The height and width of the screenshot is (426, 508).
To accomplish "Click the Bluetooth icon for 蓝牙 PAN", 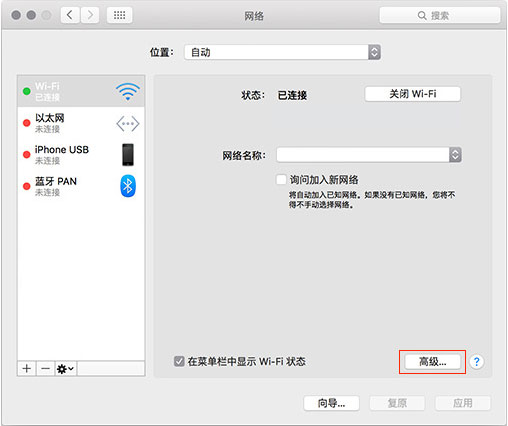I will (x=128, y=186).
